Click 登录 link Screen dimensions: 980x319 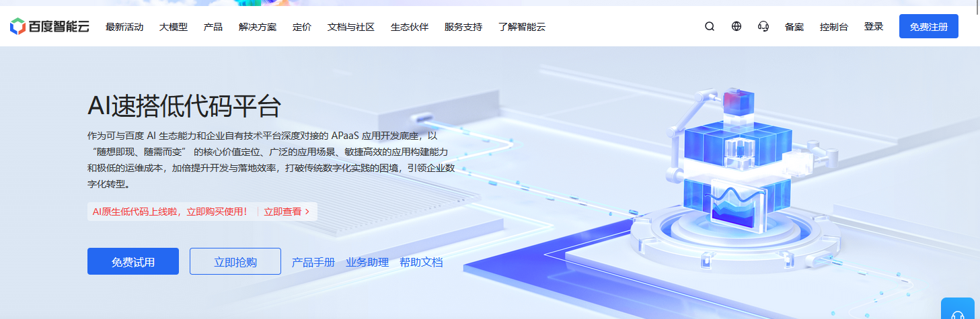(874, 27)
